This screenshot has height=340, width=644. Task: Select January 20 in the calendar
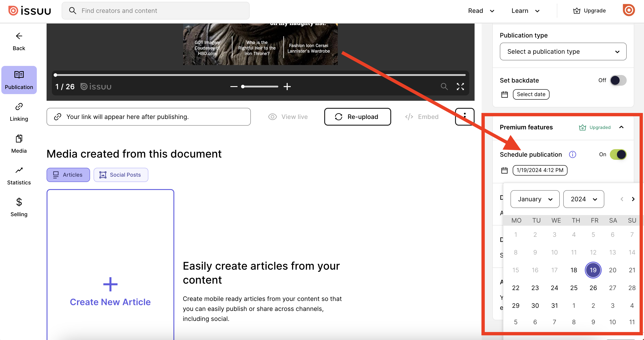(x=613, y=270)
